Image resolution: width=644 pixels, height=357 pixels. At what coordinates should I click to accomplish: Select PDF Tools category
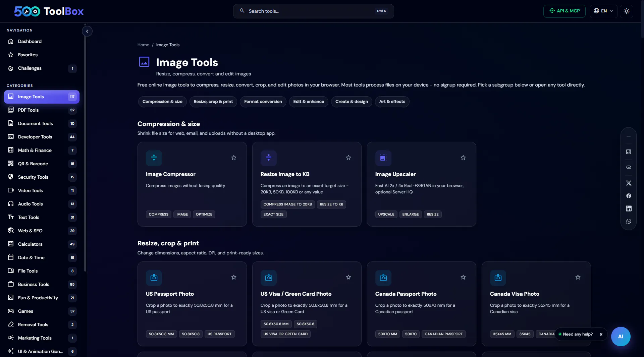pyautogui.click(x=42, y=110)
